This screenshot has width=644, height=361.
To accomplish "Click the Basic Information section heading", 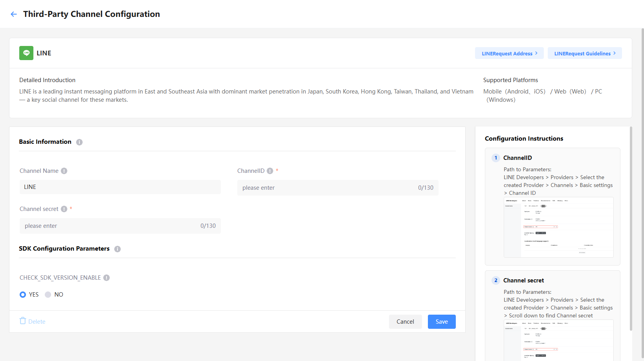I will pyautogui.click(x=45, y=142).
